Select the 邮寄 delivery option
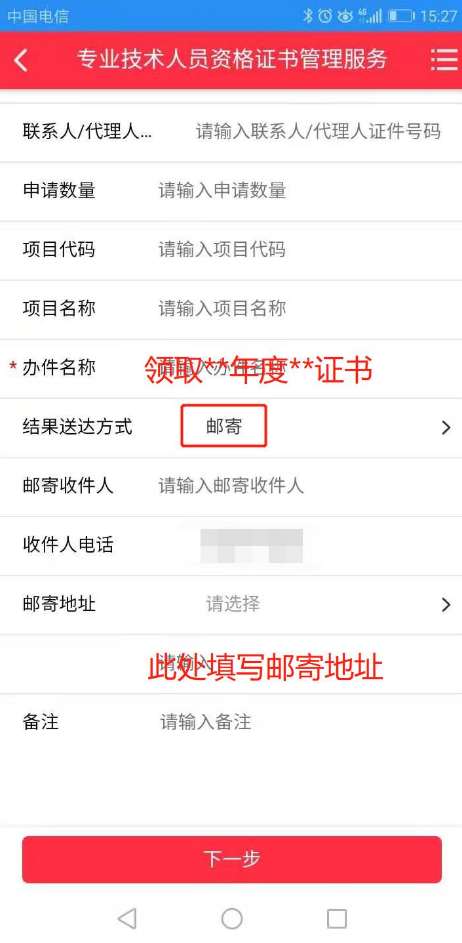 coord(224,426)
